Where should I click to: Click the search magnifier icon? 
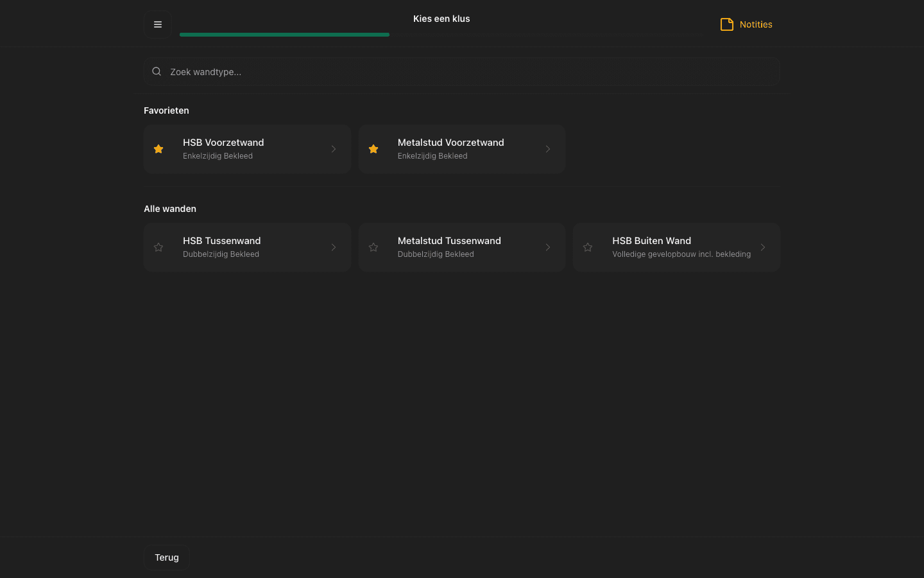click(157, 71)
